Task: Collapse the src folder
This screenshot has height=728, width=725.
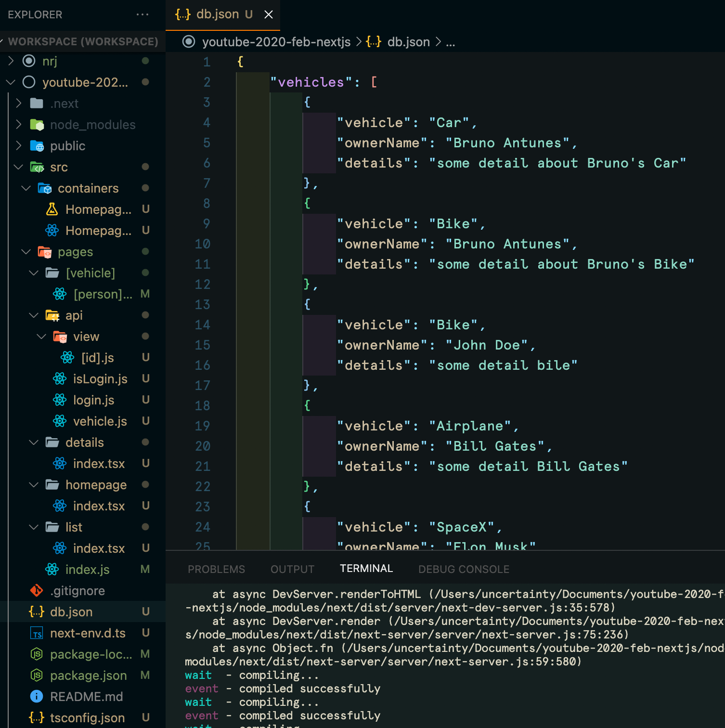Action: click(18, 167)
